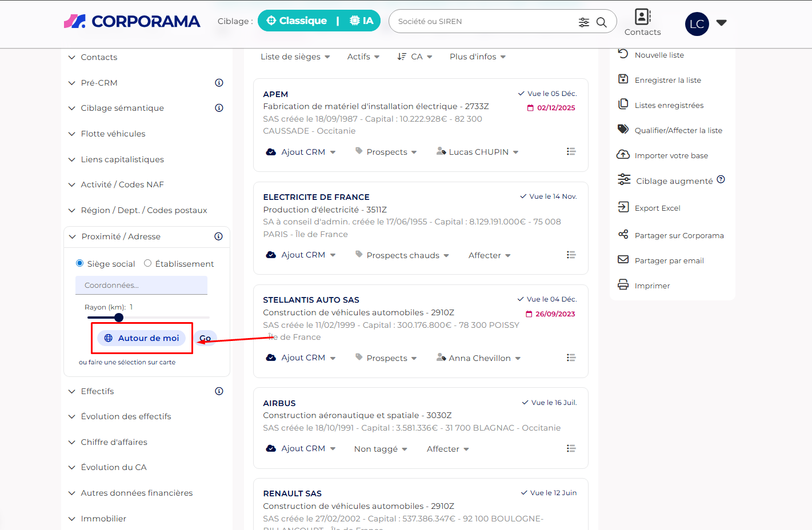Click the Imprimer printer icon
This screenshot has height=530, width=812.
[623, 285]
